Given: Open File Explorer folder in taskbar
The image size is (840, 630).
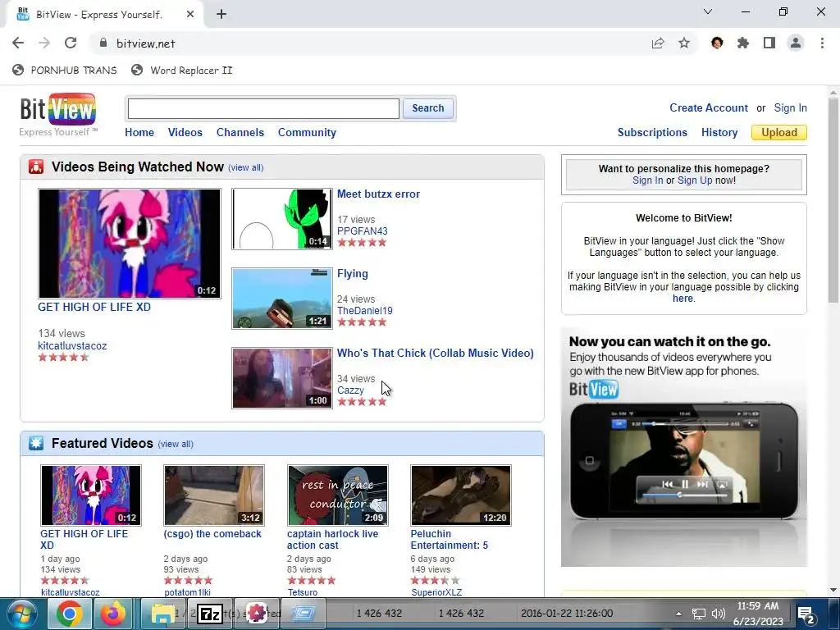Looking at the screenshot, I should coord(163,614).
